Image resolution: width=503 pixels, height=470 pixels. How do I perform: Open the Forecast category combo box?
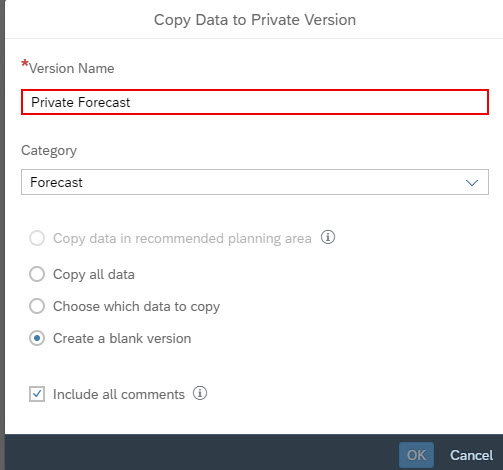point(255,182)
